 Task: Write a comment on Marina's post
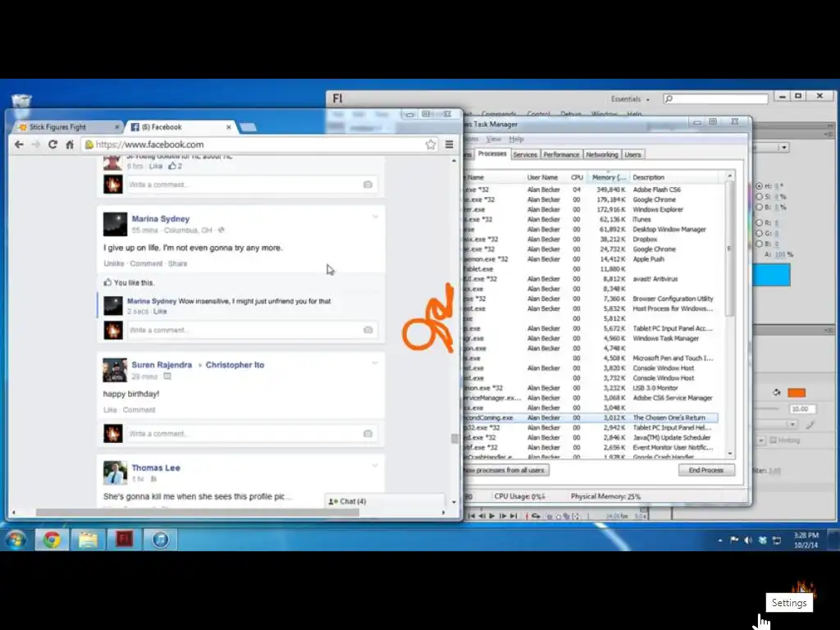pos(244,330)
